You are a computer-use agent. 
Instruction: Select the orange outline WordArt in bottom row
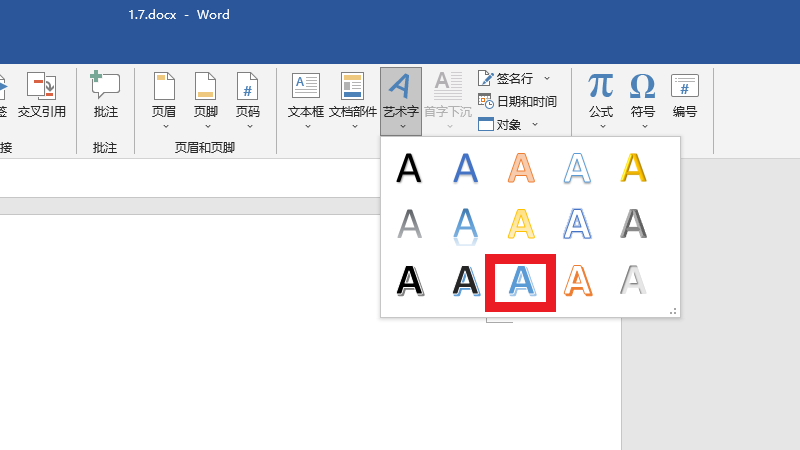(x=577, y=282)
